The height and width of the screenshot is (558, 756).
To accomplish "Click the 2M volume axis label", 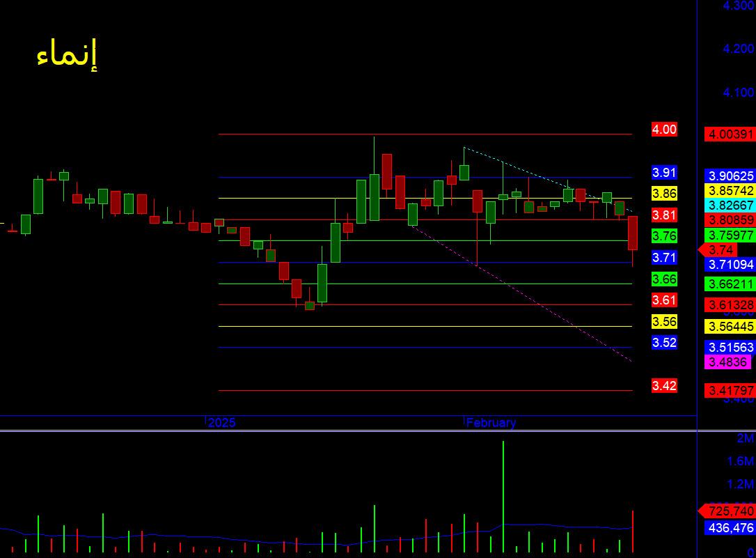I will tap(746, 438).
